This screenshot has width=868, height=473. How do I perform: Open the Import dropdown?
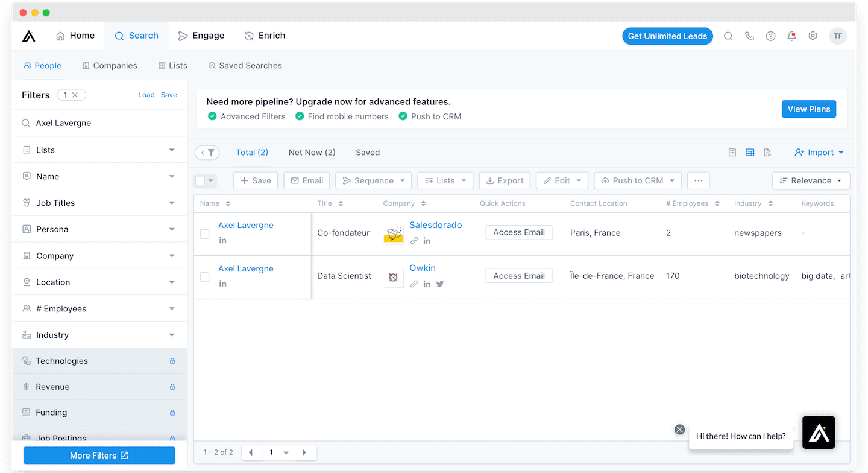point(819,153)
